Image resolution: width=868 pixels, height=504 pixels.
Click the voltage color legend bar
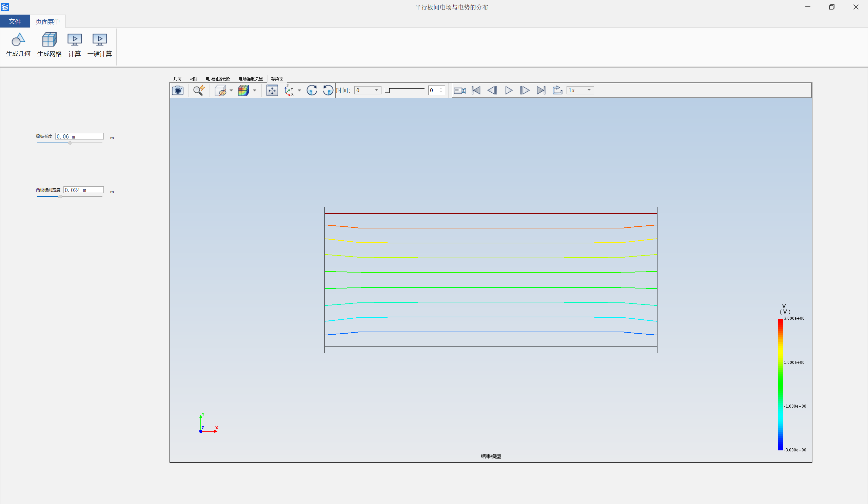781,385
